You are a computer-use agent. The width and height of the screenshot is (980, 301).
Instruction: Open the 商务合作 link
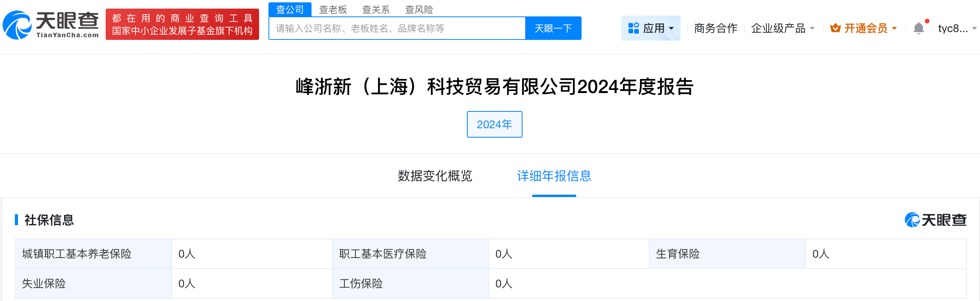pyautogui.click(x=715, y=28)
